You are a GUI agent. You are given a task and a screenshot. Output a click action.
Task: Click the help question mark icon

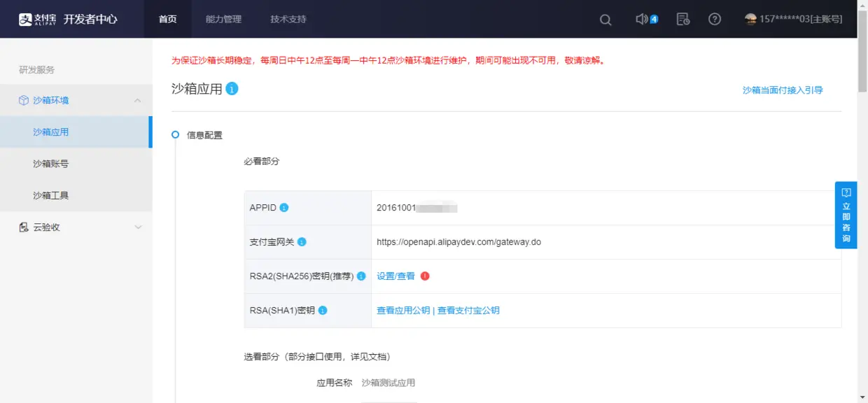tap(715, 19)
